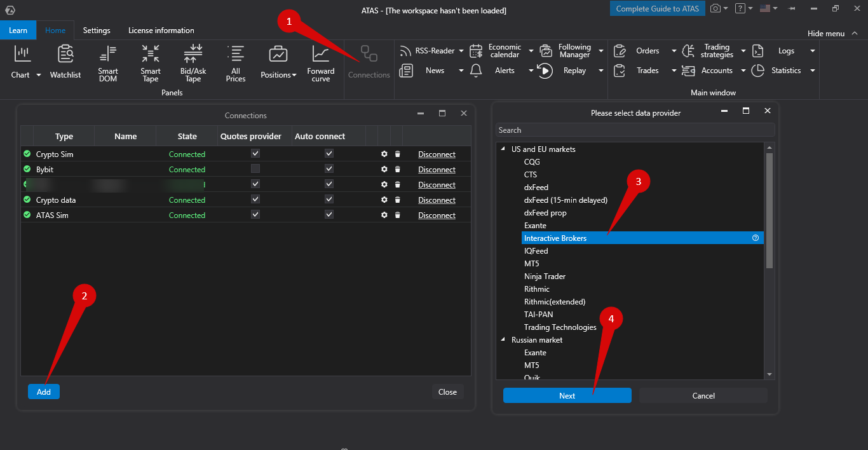Expand the Positions dropdown arrow
This screenshot has height=450, width=868.
(294, 75)
